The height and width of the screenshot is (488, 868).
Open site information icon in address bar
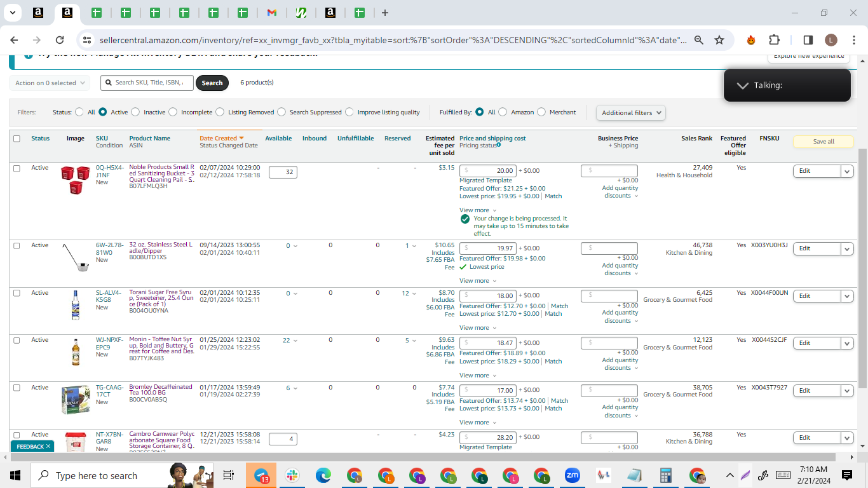87,40
